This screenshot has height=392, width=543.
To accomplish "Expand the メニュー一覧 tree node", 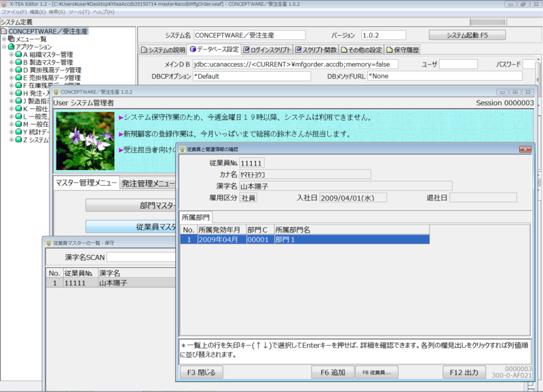I will click(x=4, y=39).
